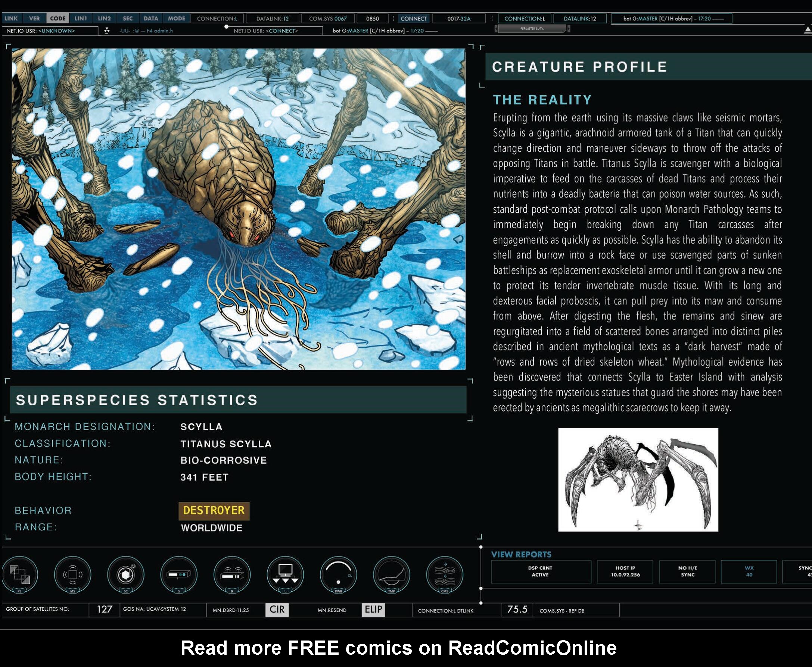
Task: Click the S server module icon
Action: pos(180,575)
